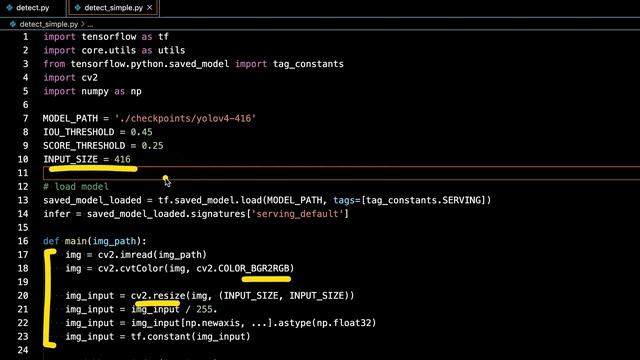
Task: Click 'tag_constants.SERVING' on line 13
Action: [424, 200]
